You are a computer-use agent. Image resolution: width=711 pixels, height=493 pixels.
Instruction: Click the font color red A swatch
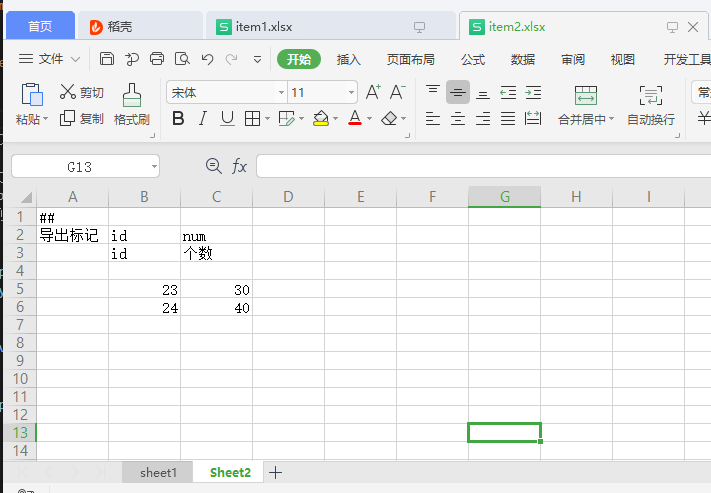[354, 119]
